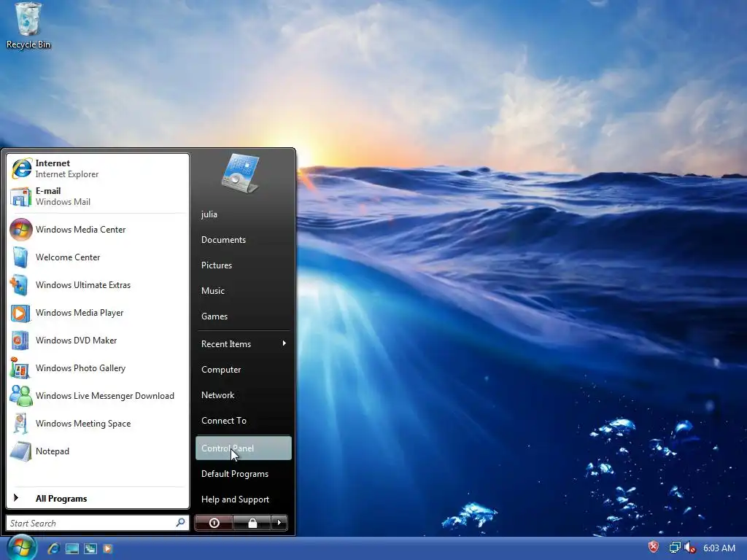
Task: Open Windows DVD Maker
Action: click(x=98, y=340)
